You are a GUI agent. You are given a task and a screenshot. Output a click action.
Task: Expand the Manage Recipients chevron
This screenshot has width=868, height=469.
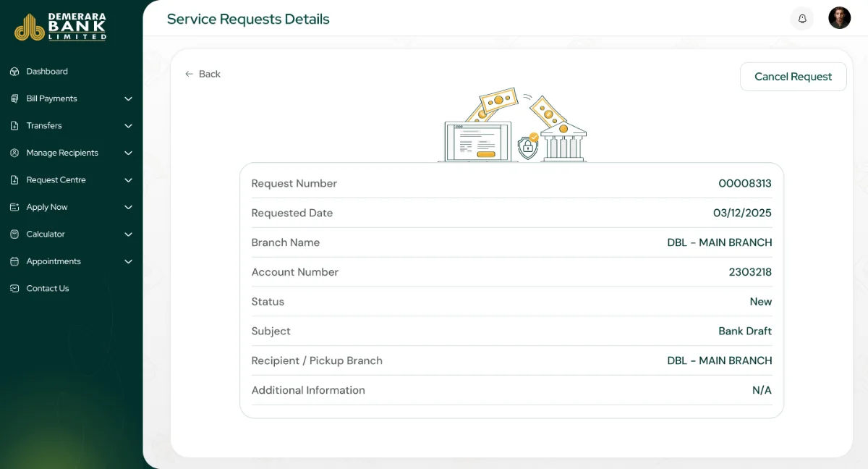pos(128,153)
